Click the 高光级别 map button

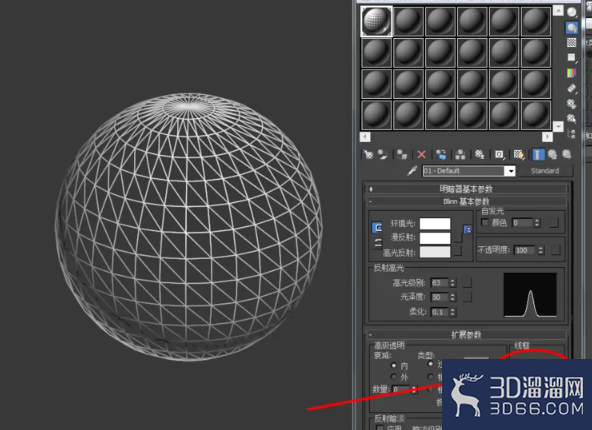tap(467, 283)
